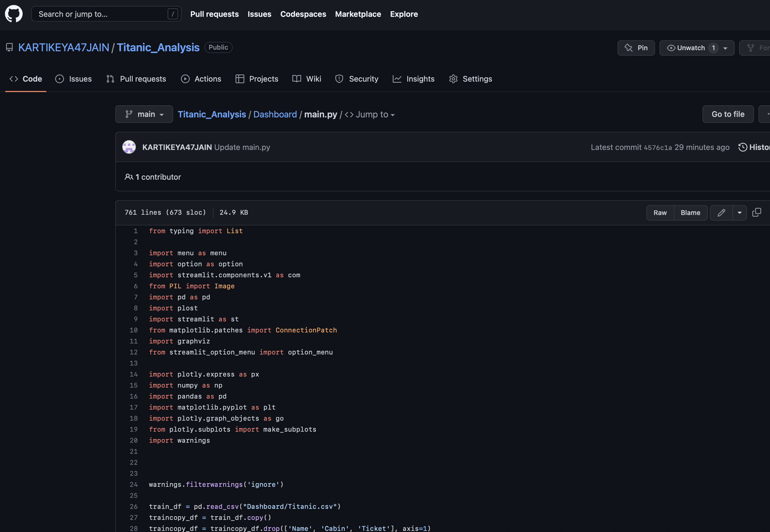770x532 pixels.
Task: Focus the Search or jump to field
Action: coord(106,14)
